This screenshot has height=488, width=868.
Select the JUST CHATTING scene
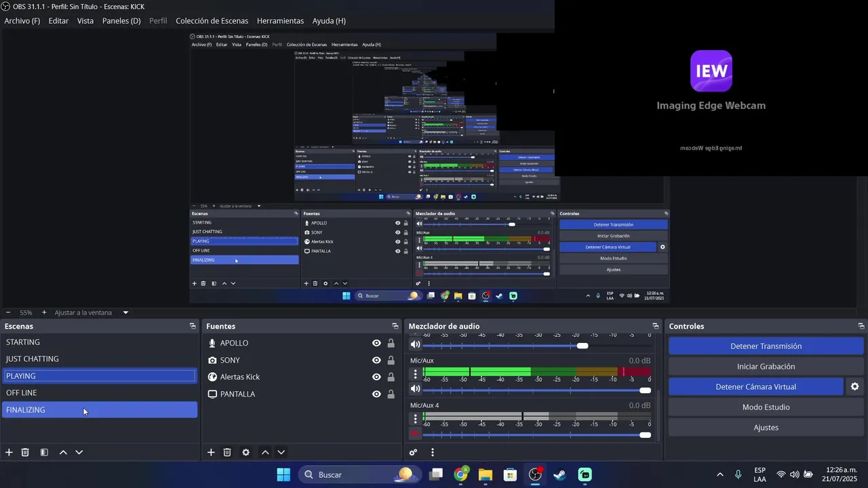[100, 359]
